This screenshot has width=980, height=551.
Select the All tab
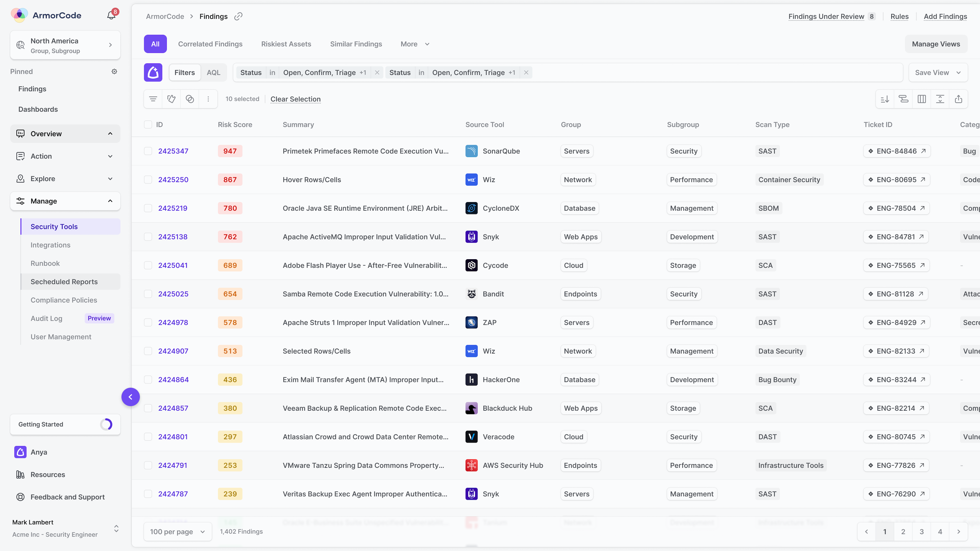click(x=155, y=44)
